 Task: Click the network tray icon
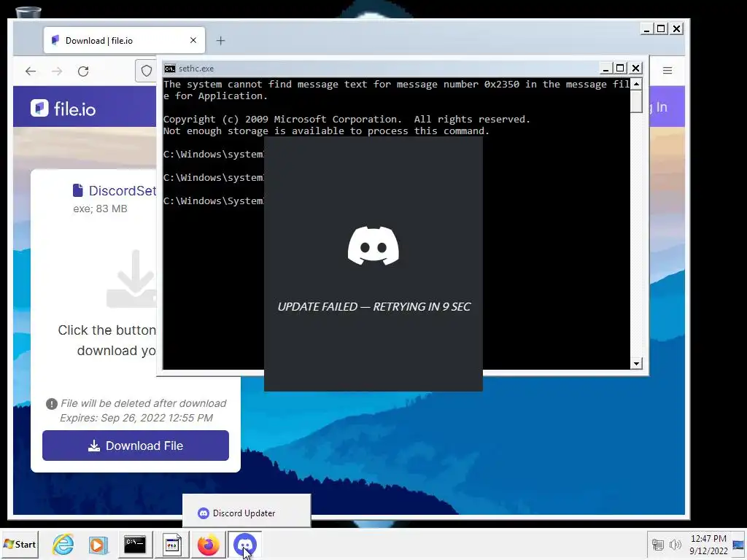(658, 544)
